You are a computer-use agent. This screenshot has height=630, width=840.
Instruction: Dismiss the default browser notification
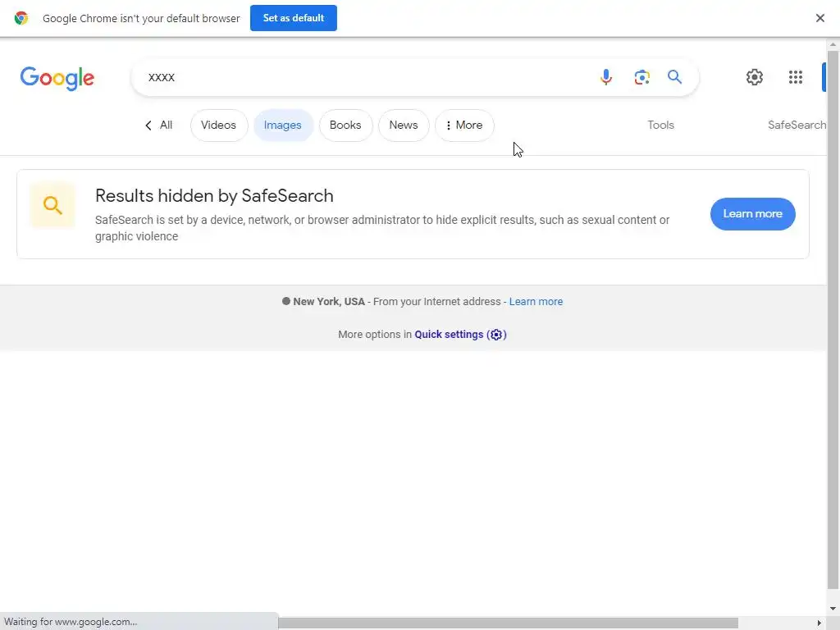[819, 18]
